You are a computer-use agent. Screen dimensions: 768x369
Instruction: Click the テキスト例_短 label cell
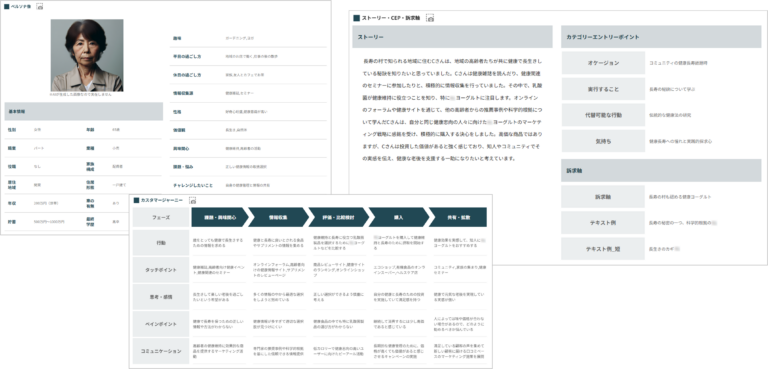[x=603, y=249]
